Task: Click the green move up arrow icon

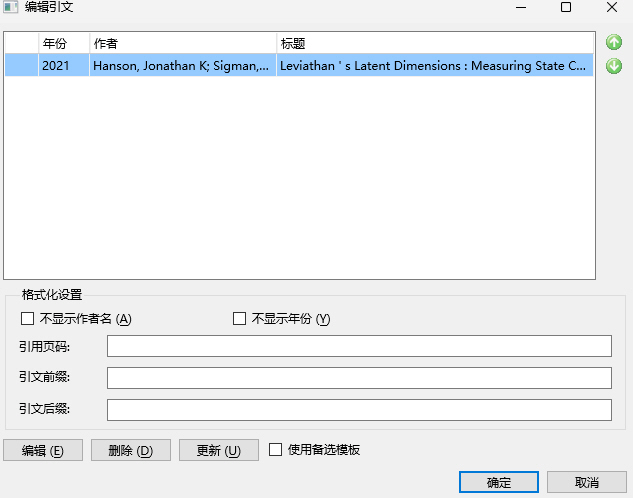Action: 614,43
